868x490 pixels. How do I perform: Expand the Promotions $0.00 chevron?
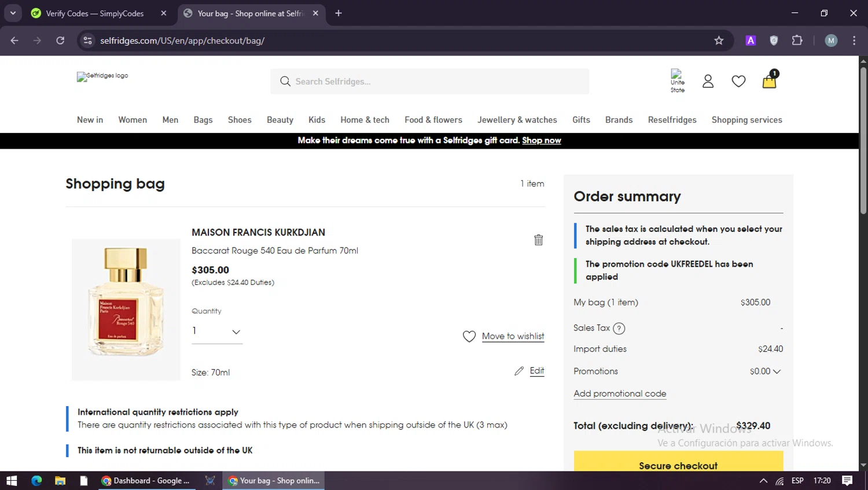point(777,371)
